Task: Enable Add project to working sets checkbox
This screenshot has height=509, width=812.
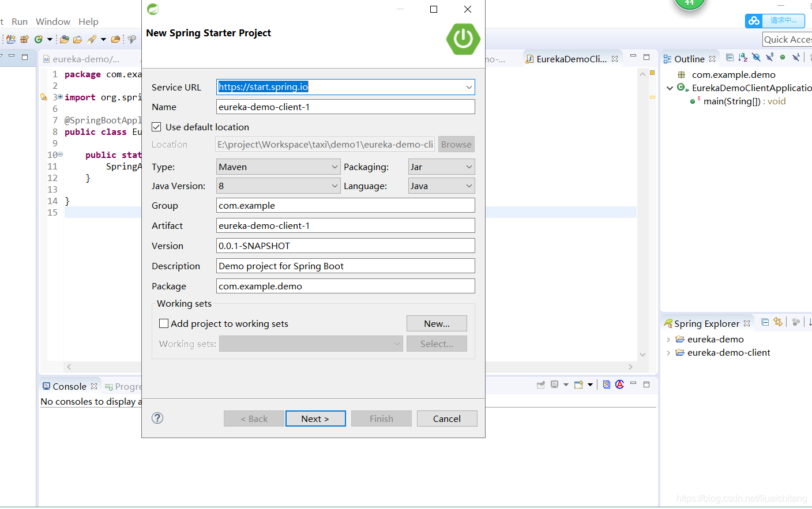Action: pyautogui.click(x=164, y=323)
